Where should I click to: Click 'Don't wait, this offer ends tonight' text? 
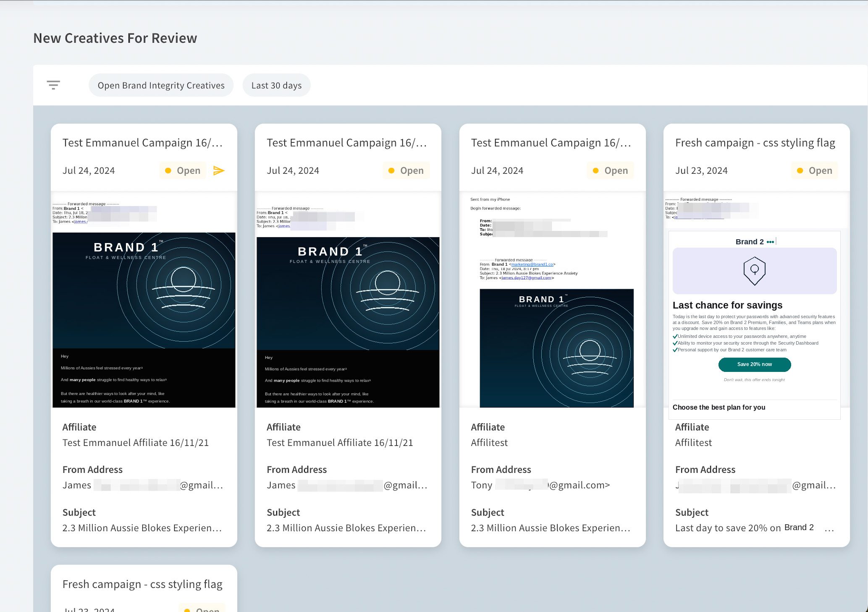[754, 380]
